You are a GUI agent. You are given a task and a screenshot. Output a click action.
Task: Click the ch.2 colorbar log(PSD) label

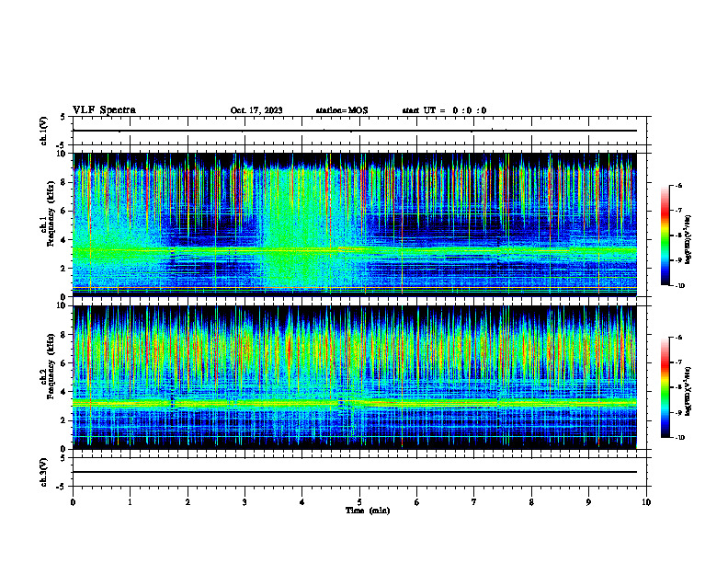pyautogui.click(x=688, y=391)
